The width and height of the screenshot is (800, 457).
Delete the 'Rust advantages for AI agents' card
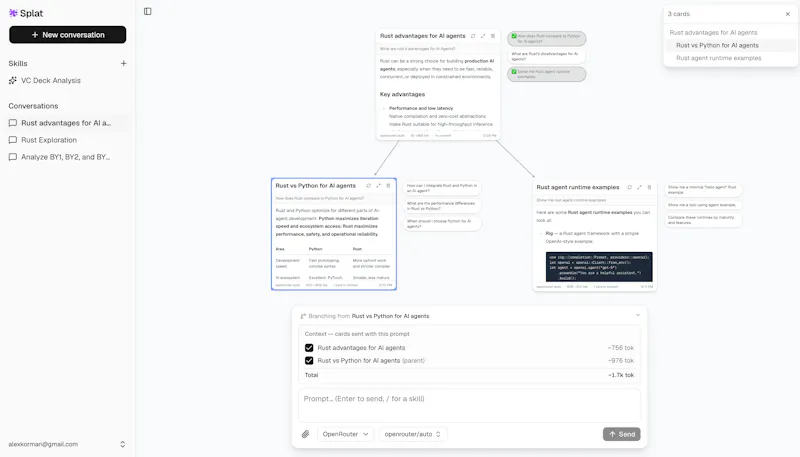pyautogui.click(x=493, y=36)
